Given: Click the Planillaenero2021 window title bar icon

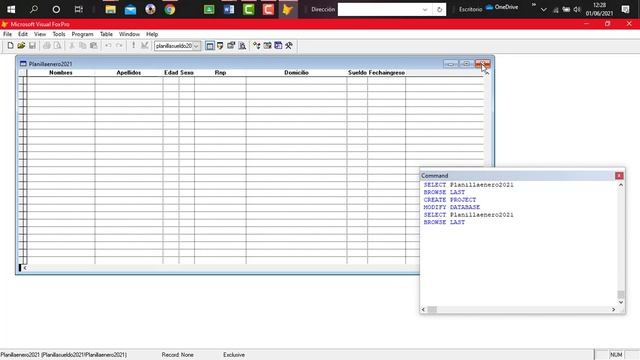Looking at the screenshot, I should [x=23, y=64].
